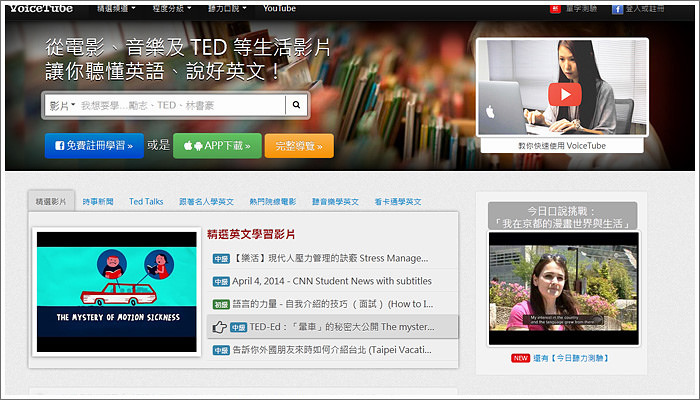Click the 中級 badge on Taipei Vacation row
700x400 pixels.
coord(221,350)
